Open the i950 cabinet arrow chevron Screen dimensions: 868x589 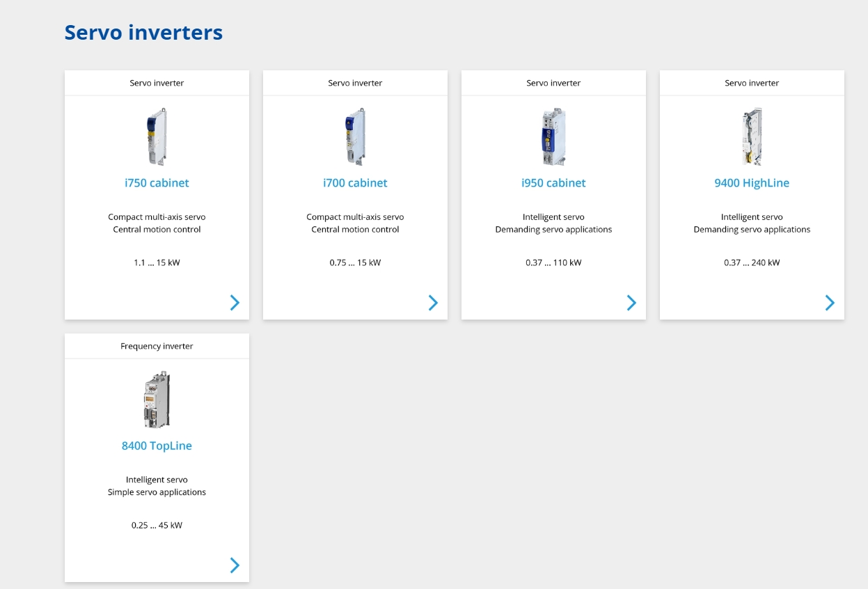631,302
